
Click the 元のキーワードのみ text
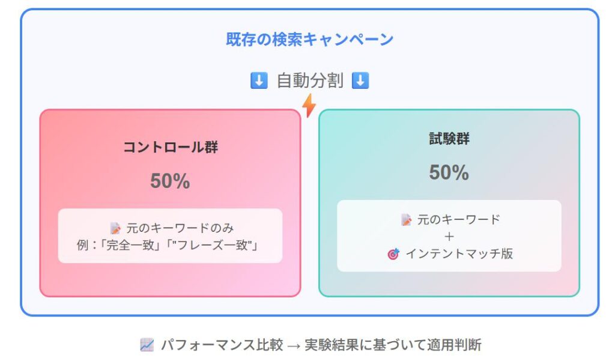180,228
